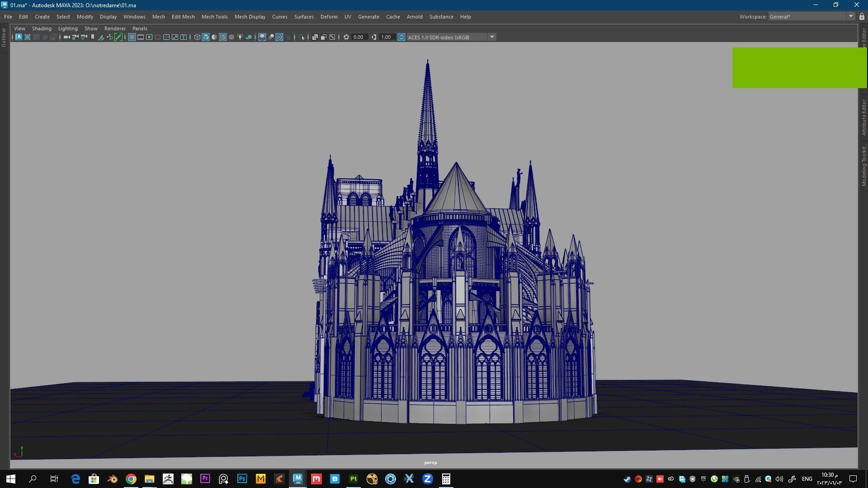The image size is (868, 488).
Task: Open the panel Show menu
Action: pos(91,28)
